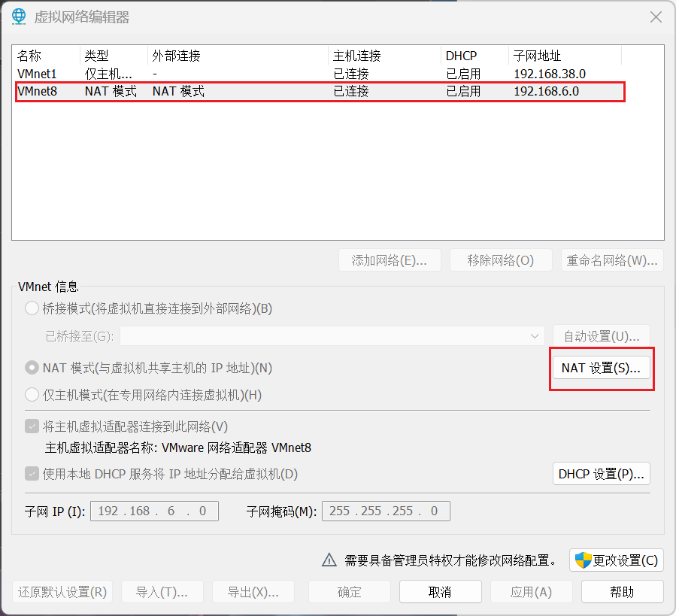
Task: Click 已连接 host cell in VMnet8 row
Action: (x=351, y=92)
